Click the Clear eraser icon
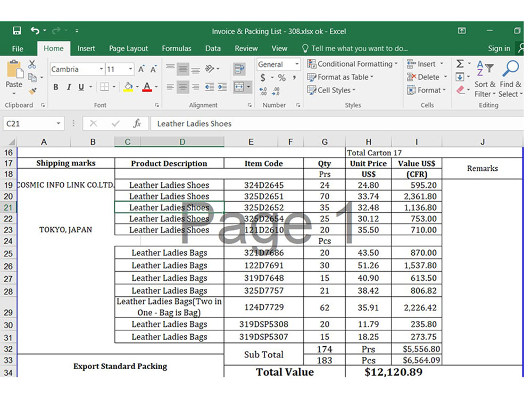 460,90
